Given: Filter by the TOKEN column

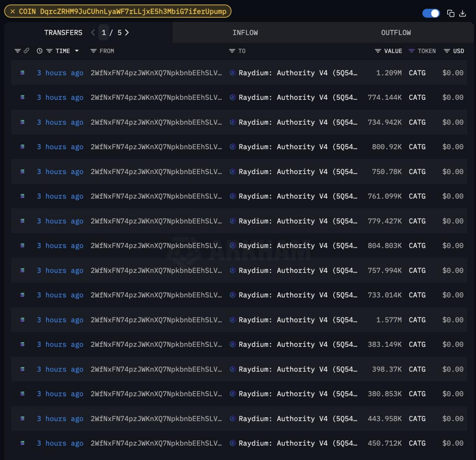Looking at the screenshot, I should coord(411,51).
